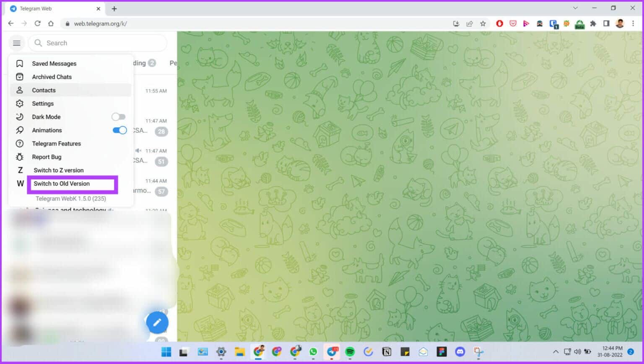Open the Chrome three-dot menu
The image size is (644, 364).
(x=633, y=23)
